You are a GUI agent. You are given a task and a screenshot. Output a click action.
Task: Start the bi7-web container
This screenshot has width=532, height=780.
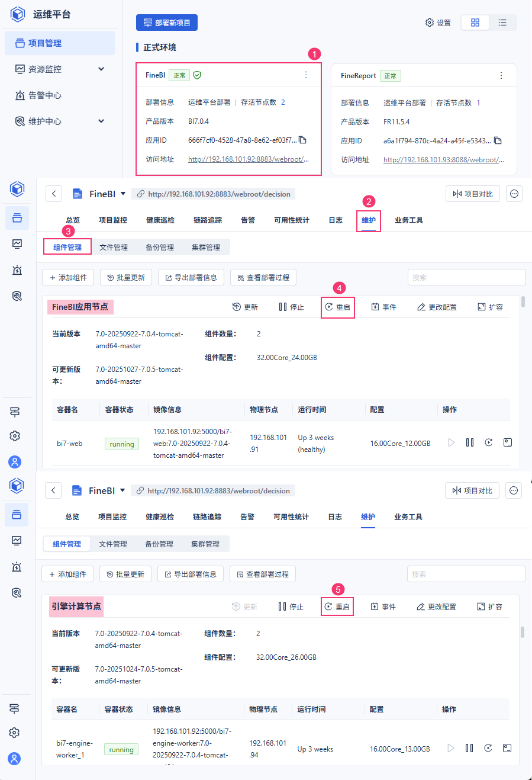tap(452, 442)
